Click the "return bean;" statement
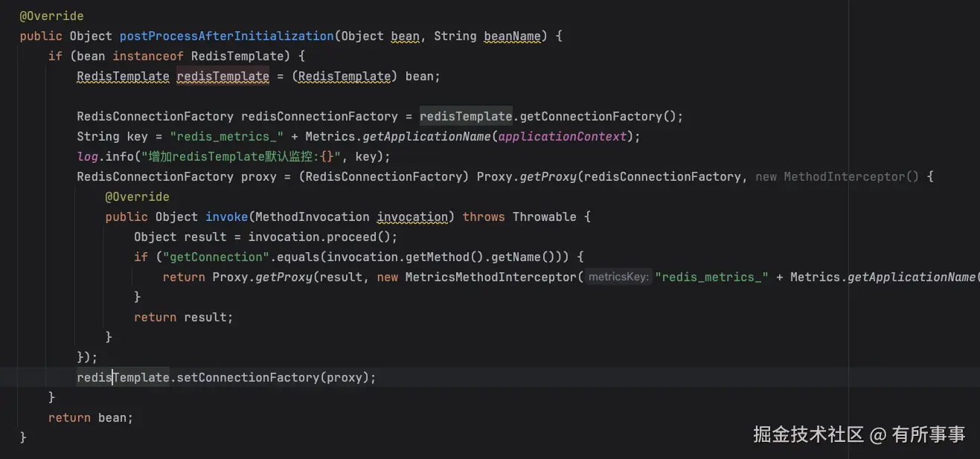This screenshot has width=980, height=459. [x=91, y=417]
